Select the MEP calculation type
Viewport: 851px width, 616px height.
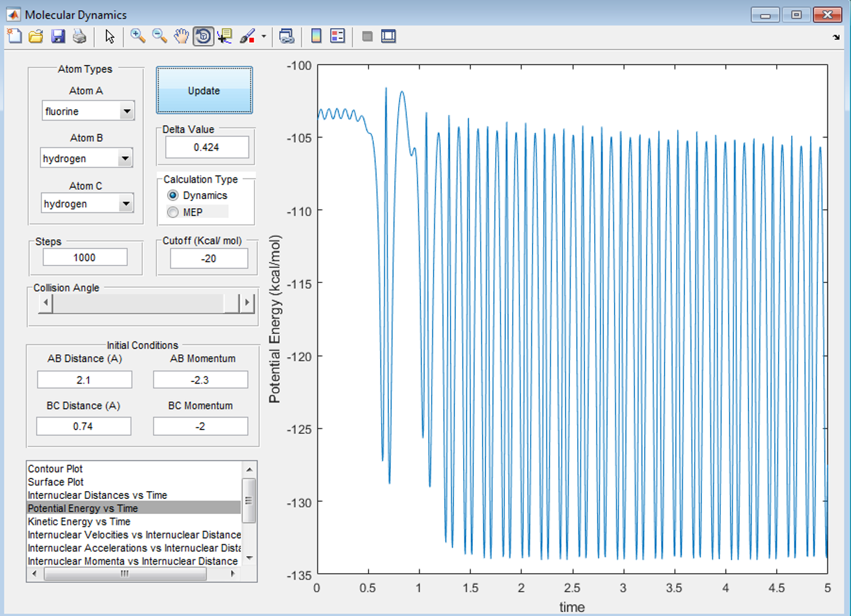pos(174,212)
